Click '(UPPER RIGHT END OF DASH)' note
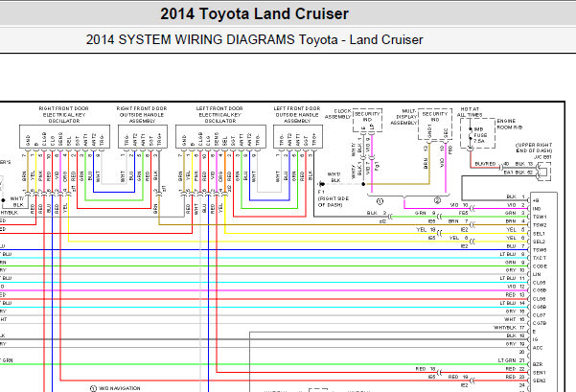Image resolution: width=576 pixels, height=392 pixels. (534, 148)
